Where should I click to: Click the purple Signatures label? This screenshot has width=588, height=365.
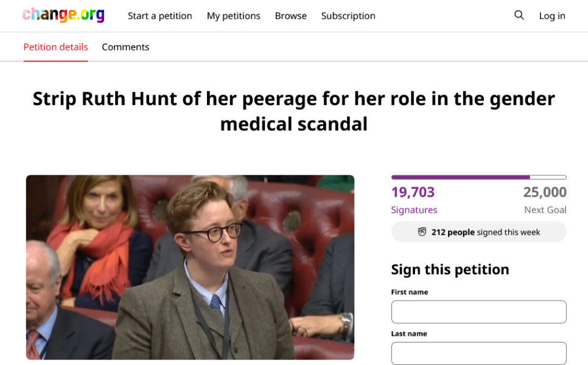(414, 210)
